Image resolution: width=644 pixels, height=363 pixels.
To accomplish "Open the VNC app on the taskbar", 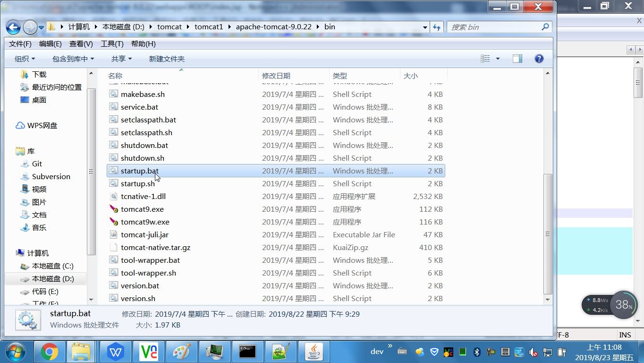I will click(149, 352).
